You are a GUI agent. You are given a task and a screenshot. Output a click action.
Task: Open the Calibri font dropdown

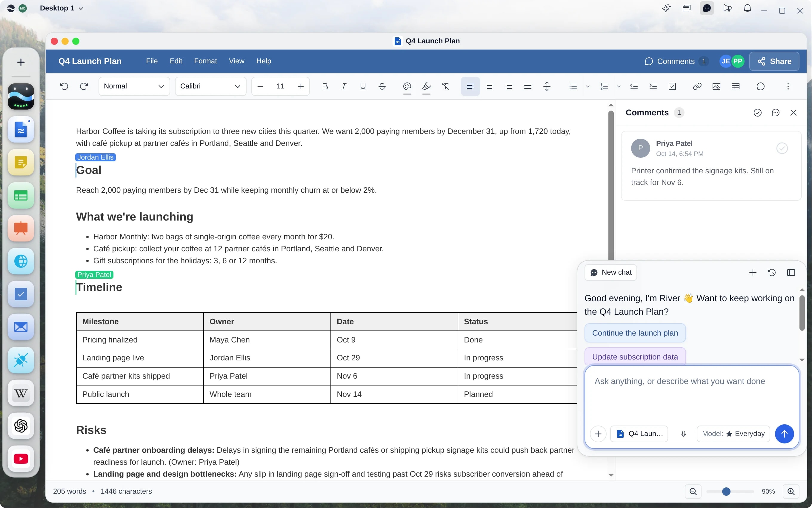[x=210, y=86]
